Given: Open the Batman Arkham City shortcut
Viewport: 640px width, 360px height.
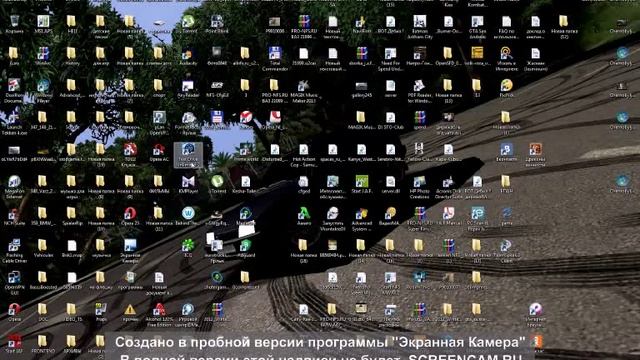Looking at the screenshot, I should coord(419,27).
